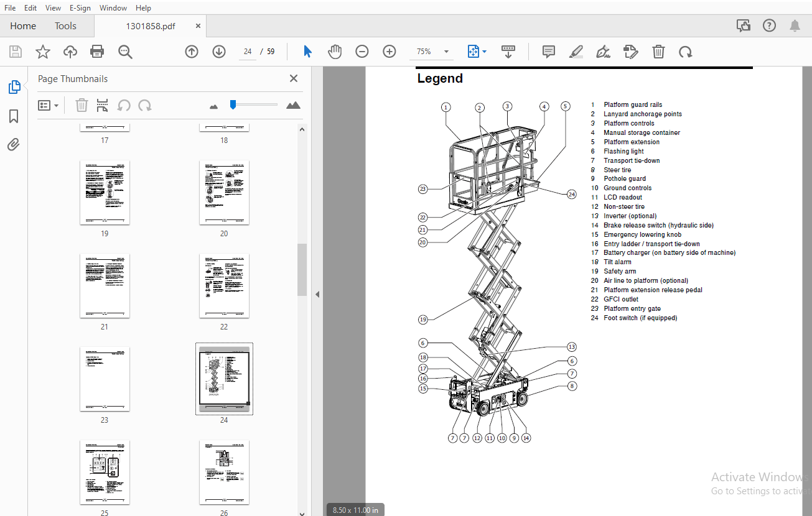Close the 1301858.pdf tab
Viewport: 812px width, 516px height.
[x=198, y=26]
